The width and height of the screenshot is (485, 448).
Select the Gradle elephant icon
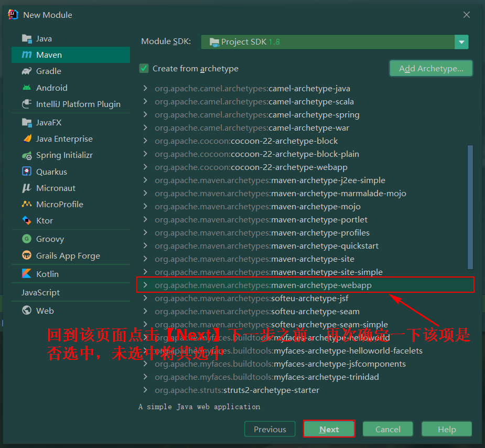tap(27, 71)
